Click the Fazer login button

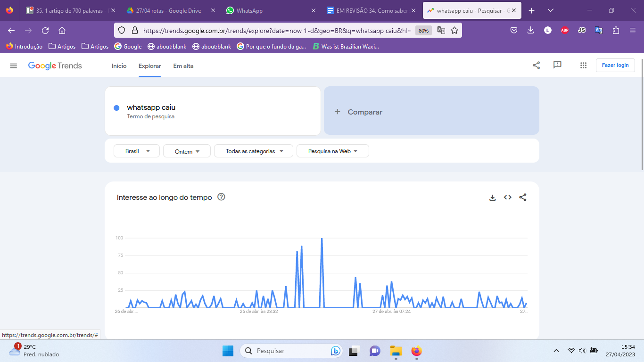pyautogui.click(x=615, y=65)
